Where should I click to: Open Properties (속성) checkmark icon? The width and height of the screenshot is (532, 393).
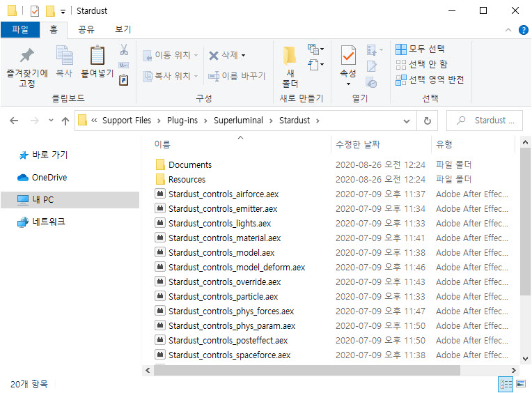(x=348, y=55)
